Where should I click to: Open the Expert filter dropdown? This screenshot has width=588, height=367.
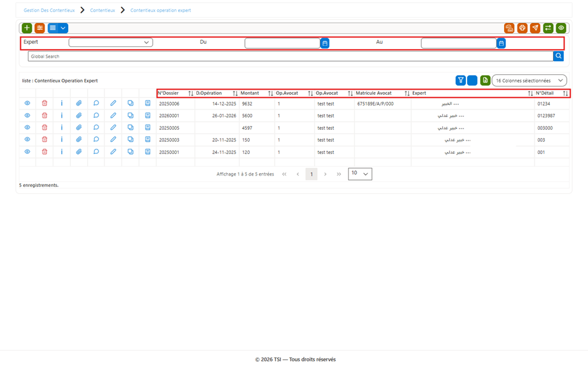tap(111, 43)
